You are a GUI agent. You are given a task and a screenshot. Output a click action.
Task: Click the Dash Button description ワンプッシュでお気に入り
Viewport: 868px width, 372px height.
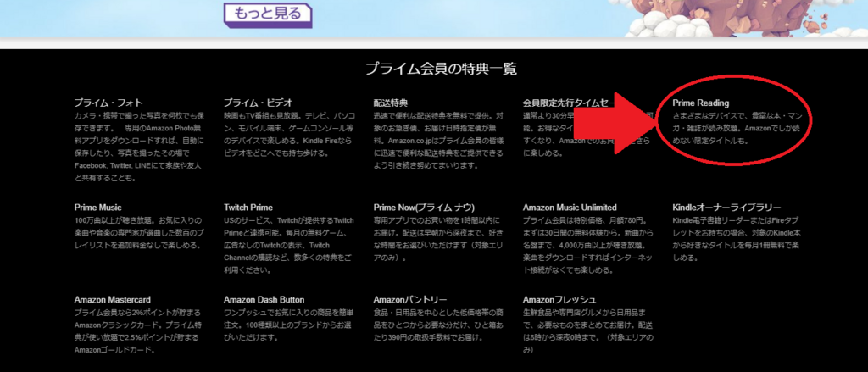pyautogui.click(x=289, y=325)
